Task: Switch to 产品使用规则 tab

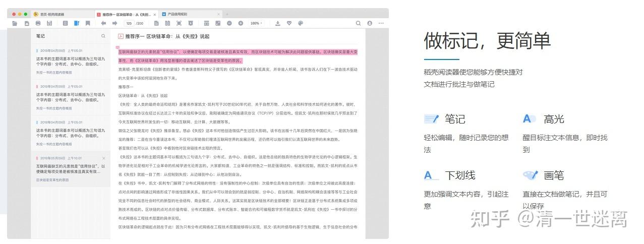Action: pos(190,14)
